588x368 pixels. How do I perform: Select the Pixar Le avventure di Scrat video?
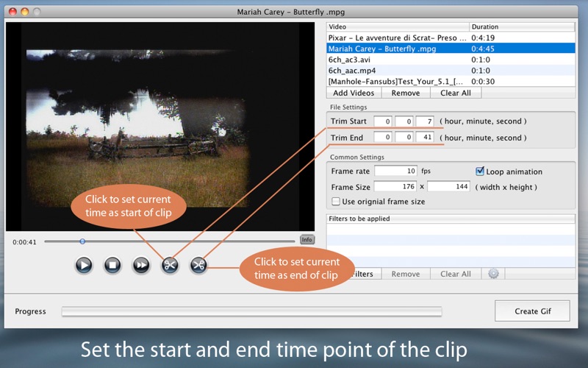click(397, 38)
